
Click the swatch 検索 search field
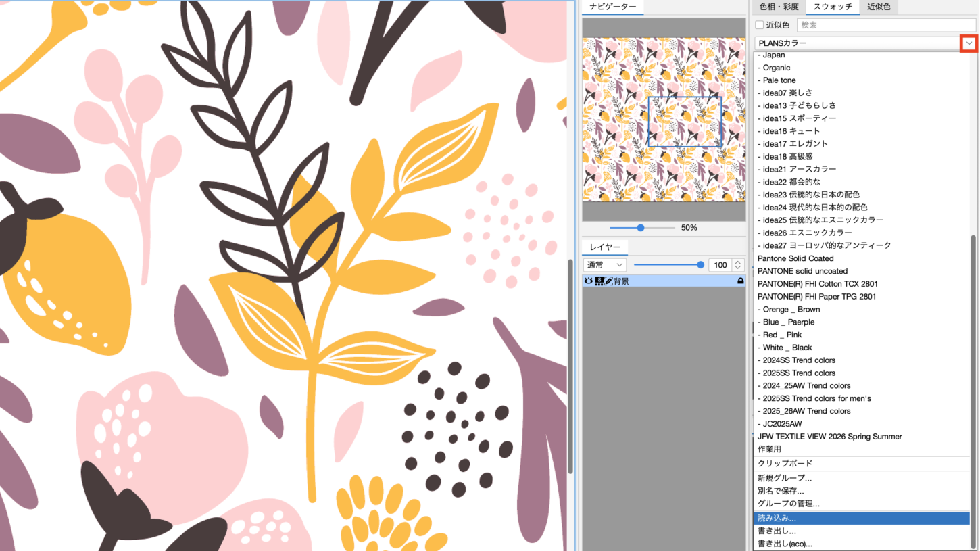coord(885,25)
